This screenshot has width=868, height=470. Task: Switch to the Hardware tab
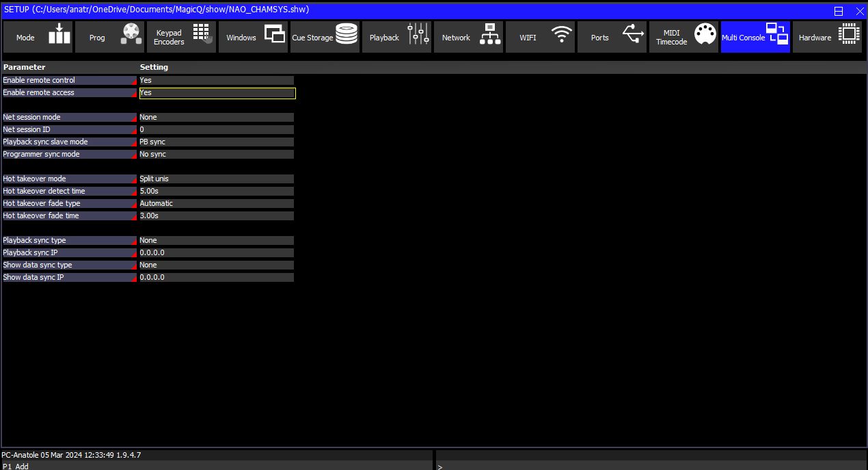click(827, 37)
